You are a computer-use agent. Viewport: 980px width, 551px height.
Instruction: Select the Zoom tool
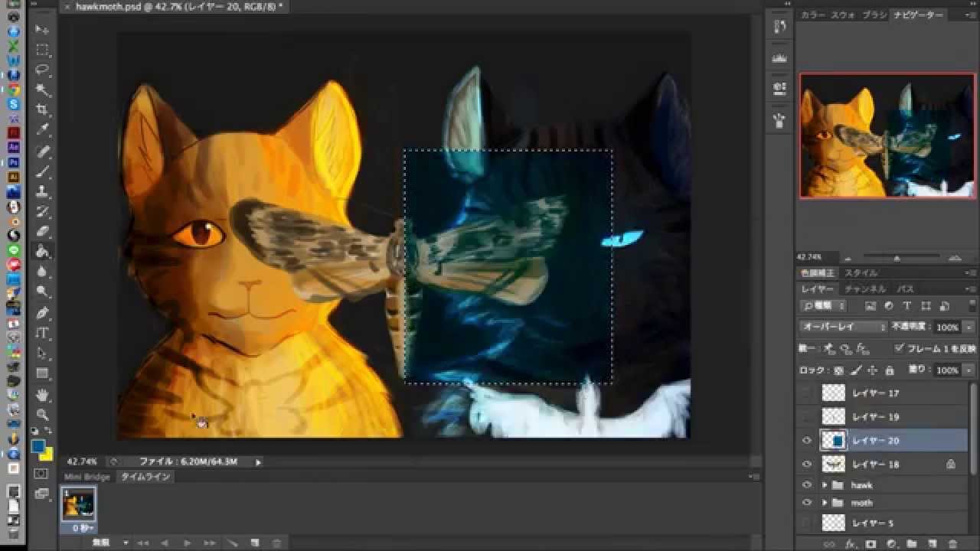coord(42,415)
